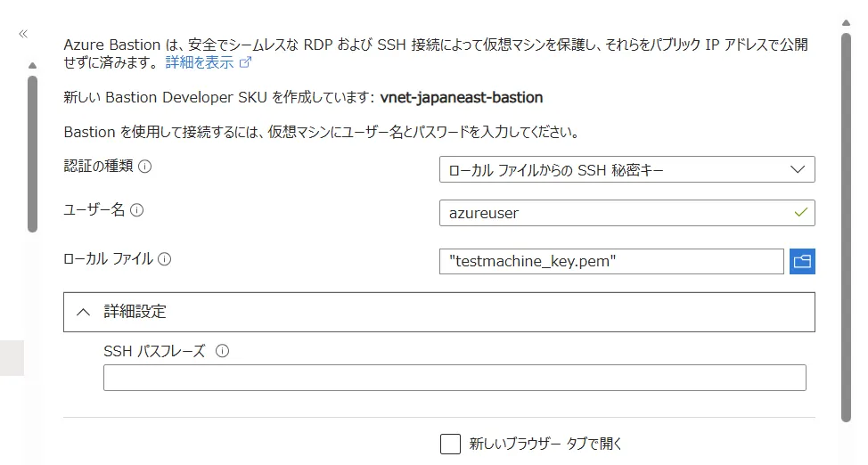Click external link icon beside 詳細を表示
The image size is (868, 465).
[x=246, y=62]
